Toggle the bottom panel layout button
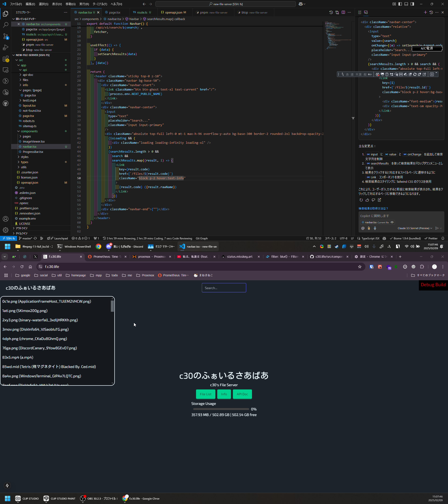This screenshot has height=504, width=448. 406,4
